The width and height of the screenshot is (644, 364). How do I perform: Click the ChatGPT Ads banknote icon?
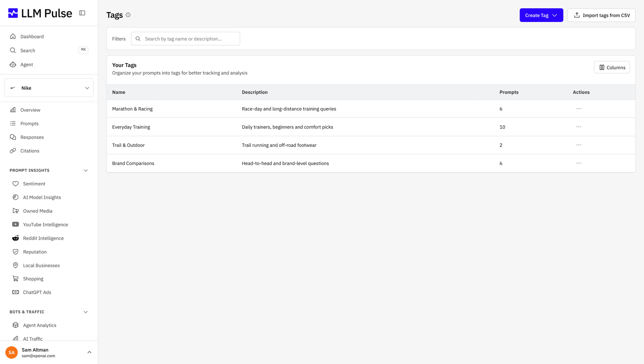[x=16, y=292]
